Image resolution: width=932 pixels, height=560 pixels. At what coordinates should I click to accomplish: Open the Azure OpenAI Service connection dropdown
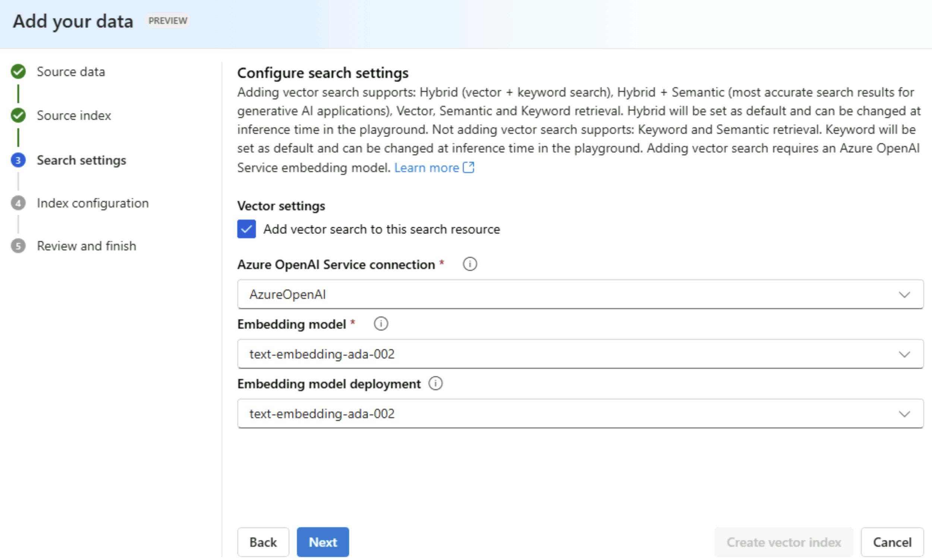(x=580, y=294)
